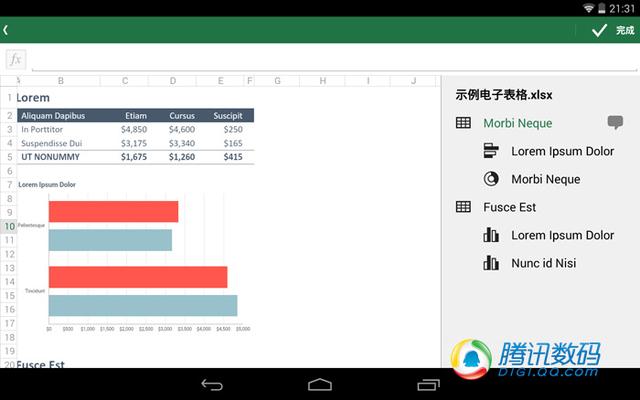Select column C header
640x400 pixels.
point(124,81)
